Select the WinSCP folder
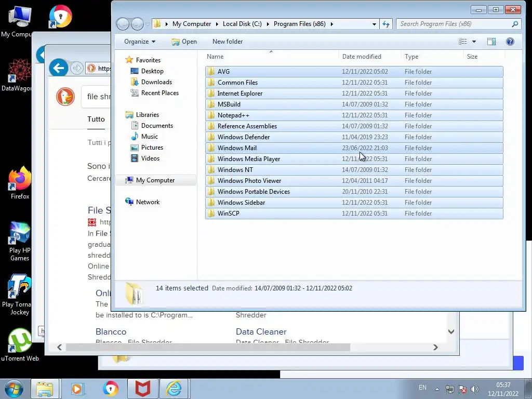532x399 pixels. point(354,213)
